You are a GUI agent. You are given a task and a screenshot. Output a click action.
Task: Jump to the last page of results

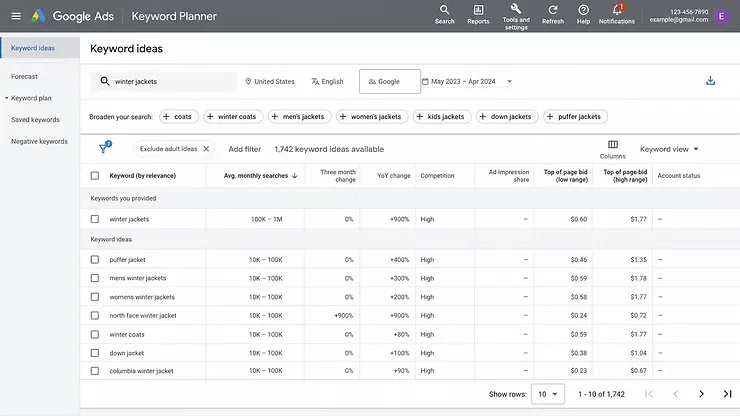pyautogui.click(x=727, y=394)
